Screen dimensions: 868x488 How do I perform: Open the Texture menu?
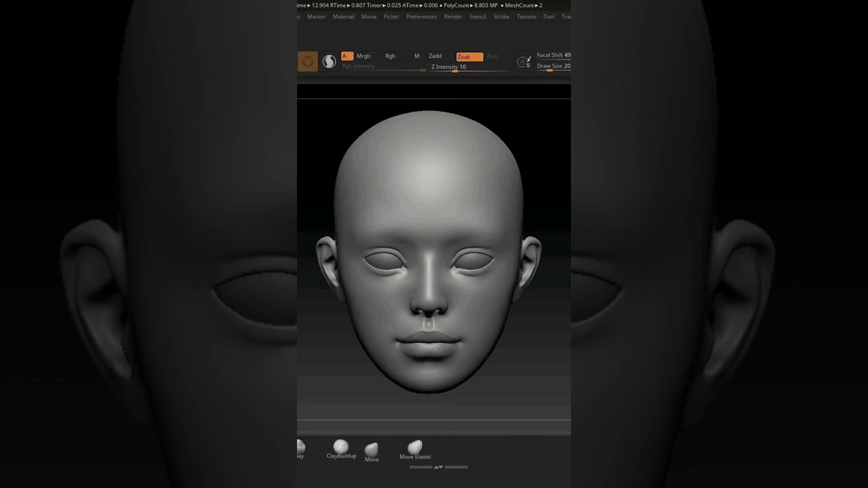click(526, 16)
